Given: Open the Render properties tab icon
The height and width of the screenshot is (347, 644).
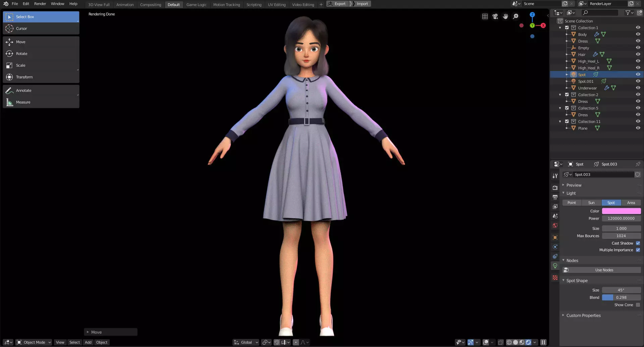Looking at the screenshot, I should pyautogui.click(x=555, y=188).
